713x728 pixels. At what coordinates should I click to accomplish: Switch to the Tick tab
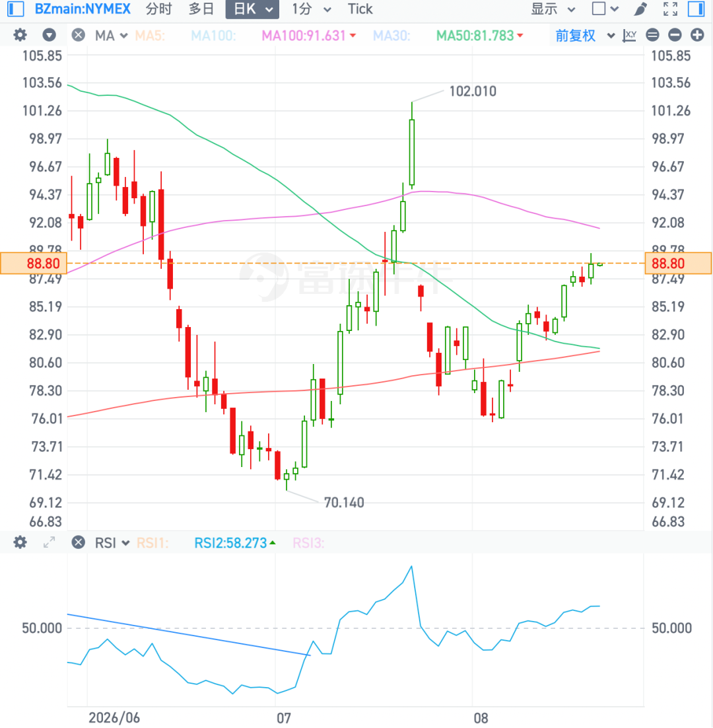point(360,9)
